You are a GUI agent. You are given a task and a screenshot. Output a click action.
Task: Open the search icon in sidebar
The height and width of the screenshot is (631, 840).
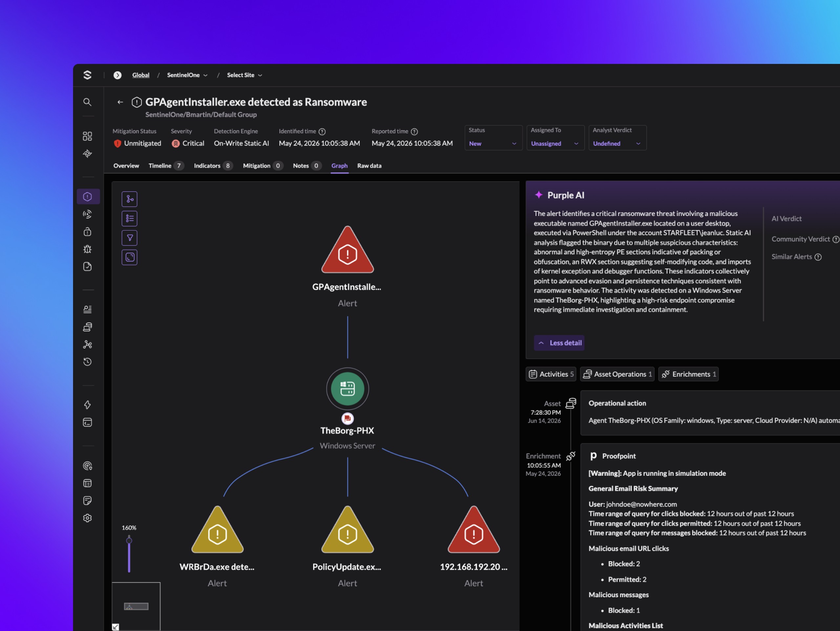pos(87,102)
